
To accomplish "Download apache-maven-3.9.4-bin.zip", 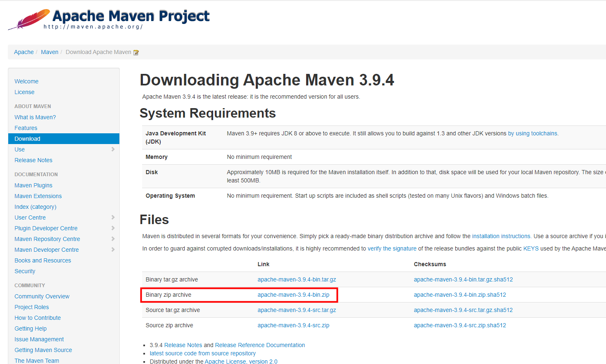I will [293, 295].
